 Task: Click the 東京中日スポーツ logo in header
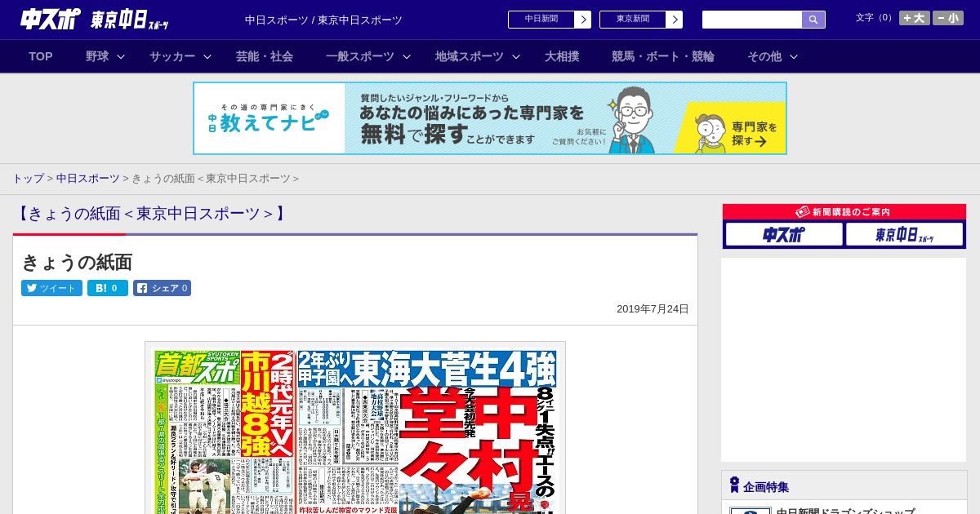point(130,20)
